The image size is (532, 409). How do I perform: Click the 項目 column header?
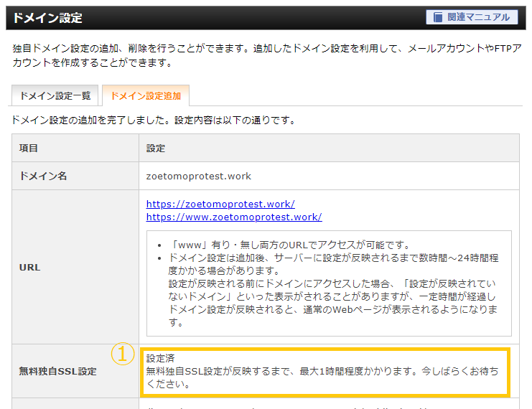tap(29, 149)
